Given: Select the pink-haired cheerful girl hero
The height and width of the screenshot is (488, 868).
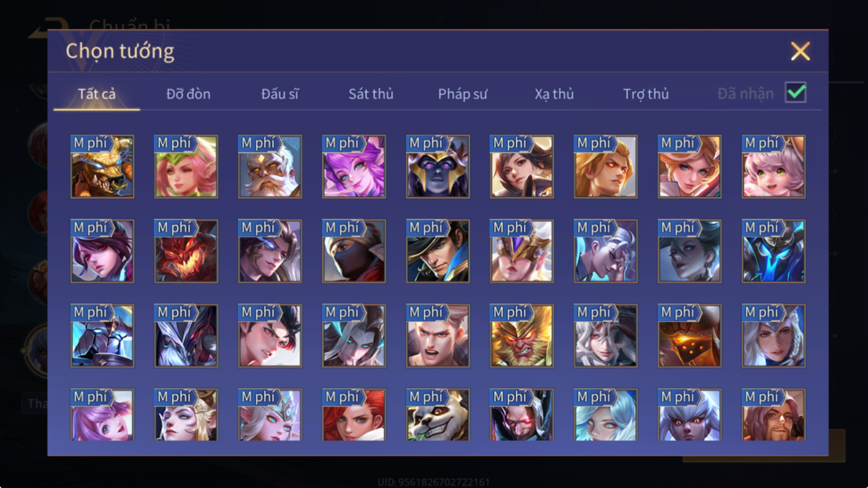Looking at the screenshot, I should [774, 167].
